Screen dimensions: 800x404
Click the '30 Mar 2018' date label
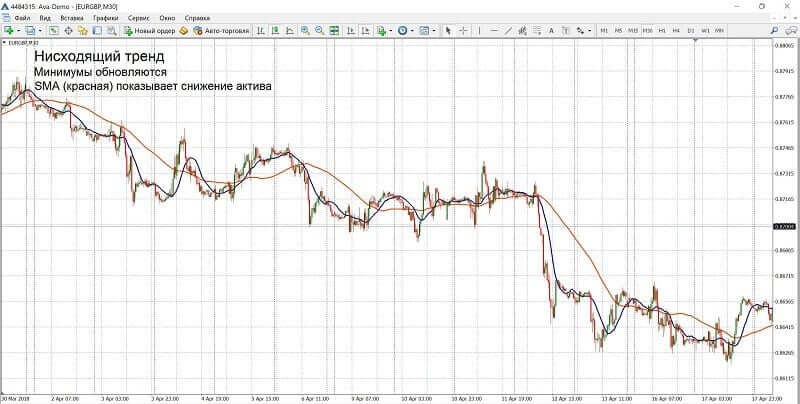click(14, 398)
